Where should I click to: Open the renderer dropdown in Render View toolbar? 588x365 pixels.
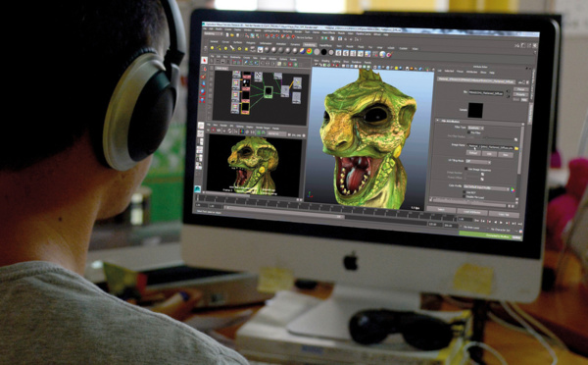(x=276, y=133)
